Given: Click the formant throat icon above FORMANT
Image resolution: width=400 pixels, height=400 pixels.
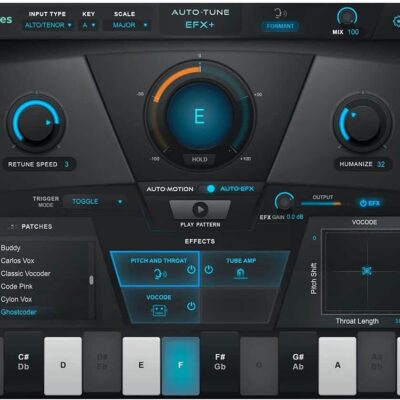Looking at the screenshot, I should tap(280, 13).
